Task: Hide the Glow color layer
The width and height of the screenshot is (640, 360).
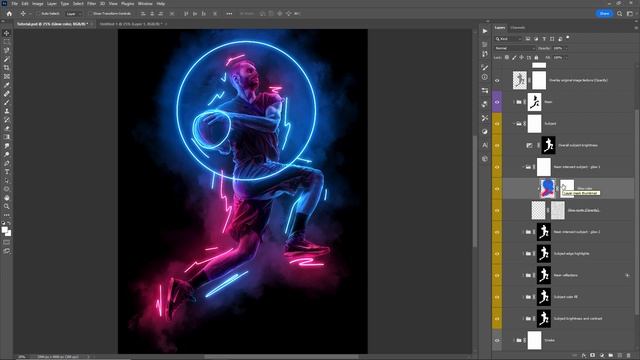Action: point(497,189)
